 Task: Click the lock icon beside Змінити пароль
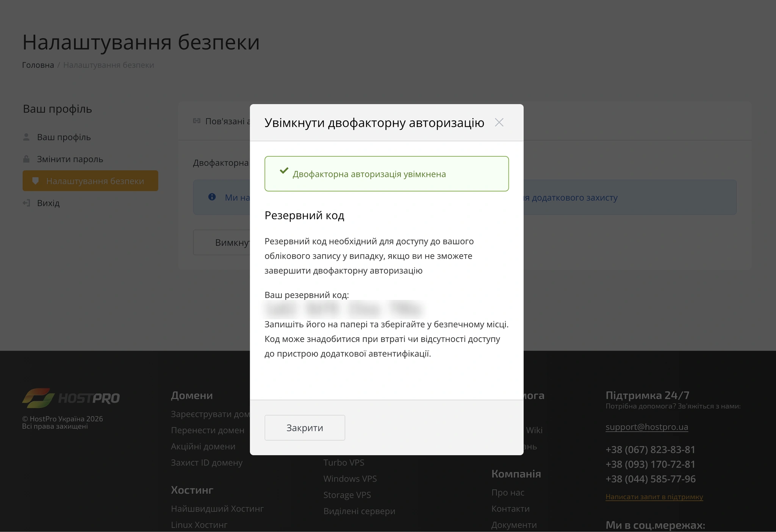[27, 159]
